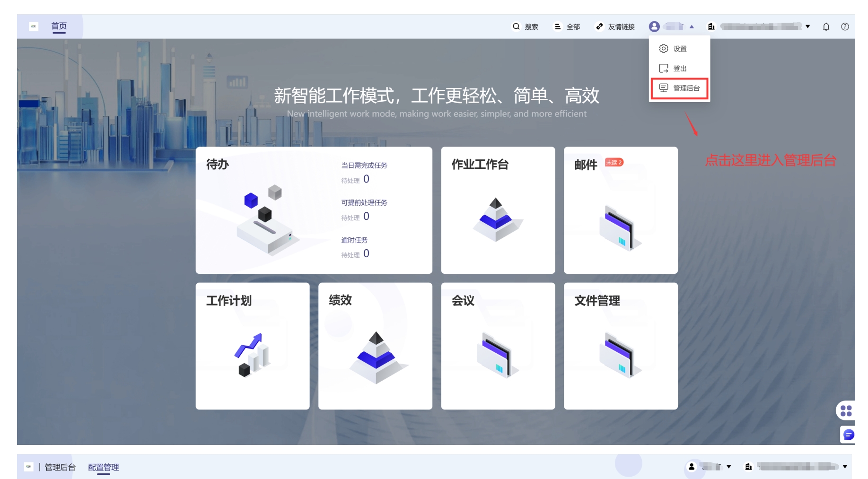The width and height of the screenshot is (868, 479).
Task: Click the 会议 folder icon
Action: tap(497, 355)
